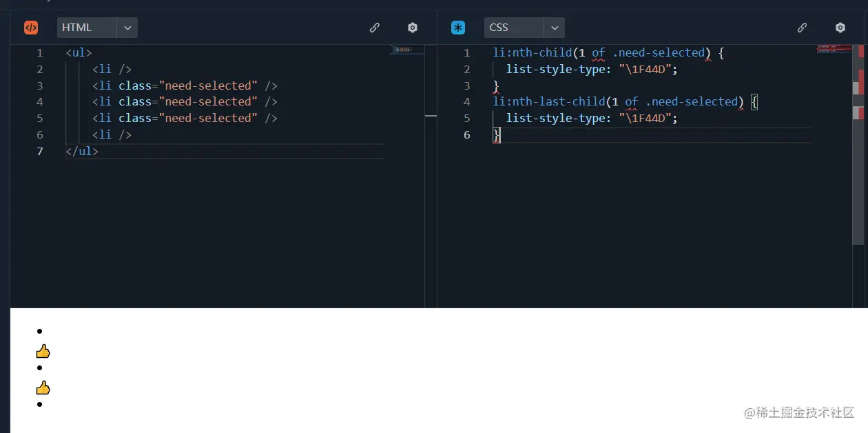Click the opening <ul> tag text
This screenshot has width=868, height=433.
79,52
